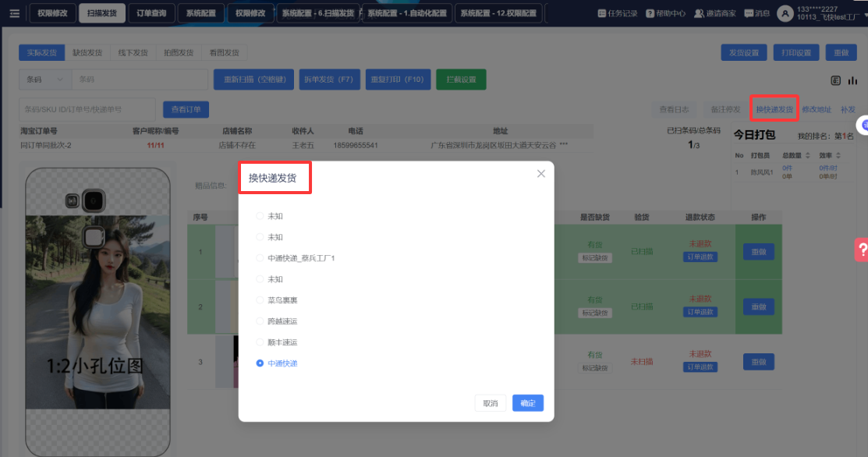
Task: Click phone number 18599655541
Action: click(356, 146)
